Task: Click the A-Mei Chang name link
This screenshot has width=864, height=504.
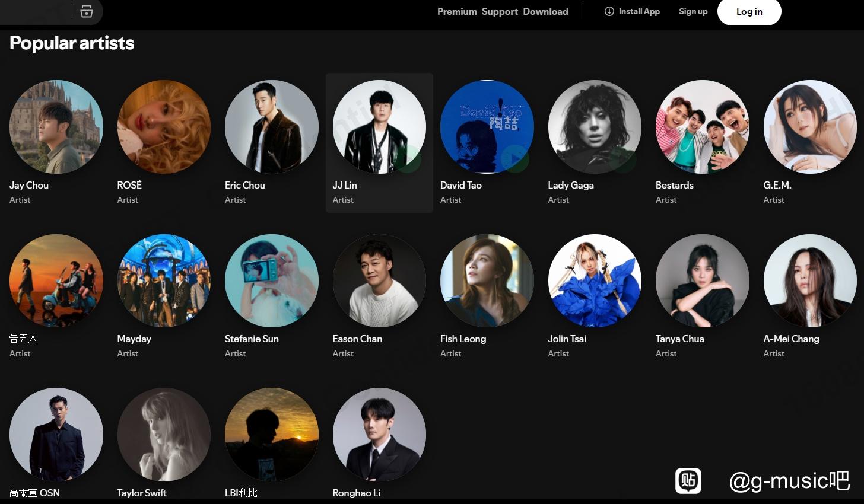Action: click(792, 339)
